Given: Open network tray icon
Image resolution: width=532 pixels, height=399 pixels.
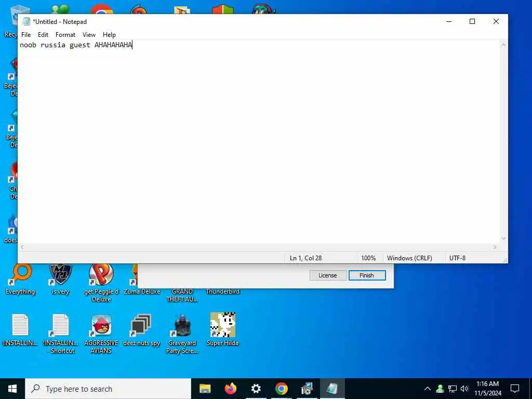Looking at the screenshot, I should pos(453,389).
